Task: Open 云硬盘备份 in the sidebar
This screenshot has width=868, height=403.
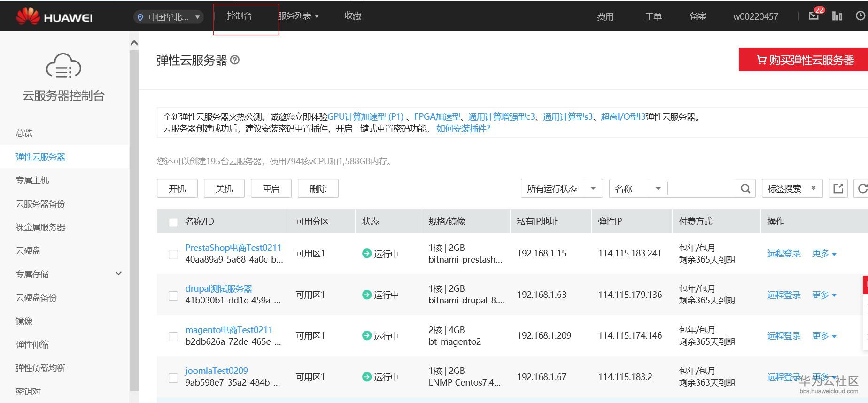Action: (36, 297)
